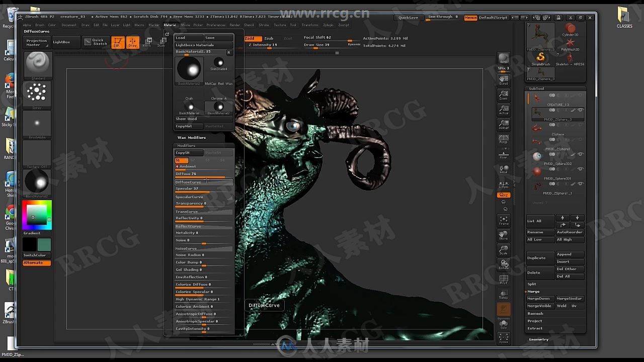
Task: Select the SimpleBrush tool
Action: click(541, 59)
